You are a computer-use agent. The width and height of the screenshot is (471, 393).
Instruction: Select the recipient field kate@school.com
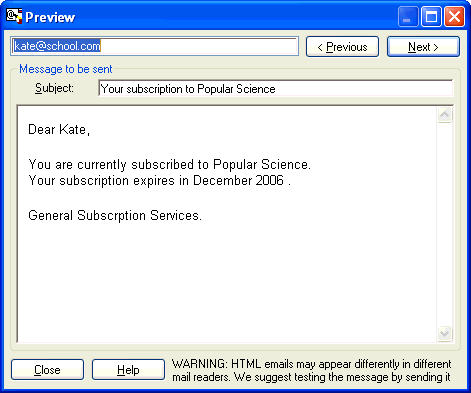(154, 46)
